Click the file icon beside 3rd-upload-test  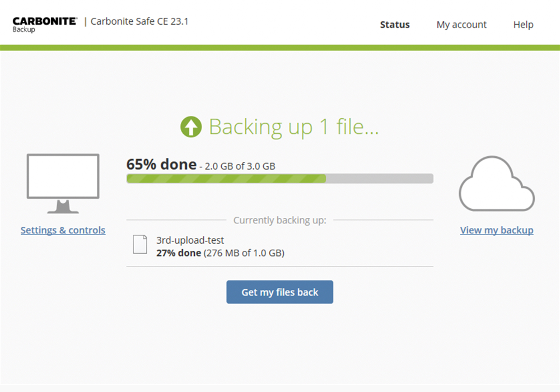click(139, 245)
